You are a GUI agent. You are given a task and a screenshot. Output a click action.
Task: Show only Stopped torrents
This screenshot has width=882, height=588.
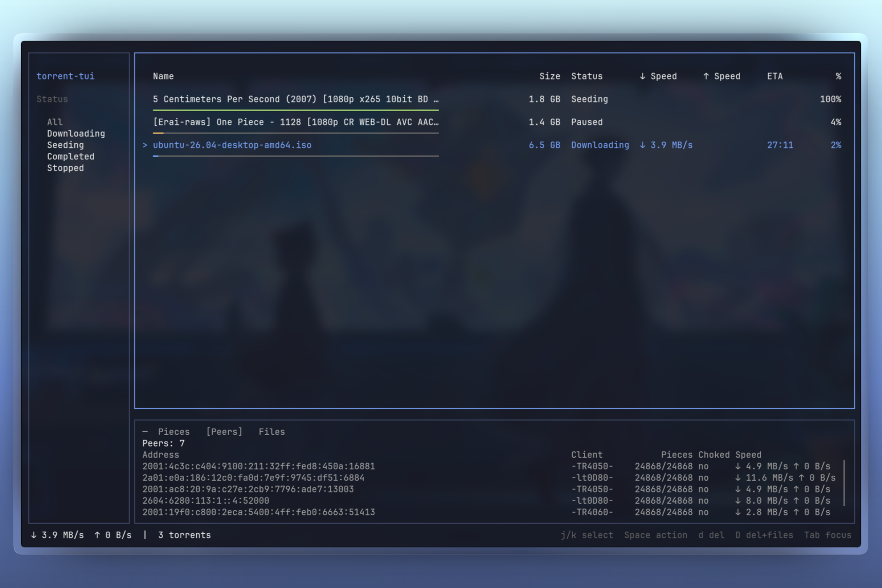coord(65,168)
